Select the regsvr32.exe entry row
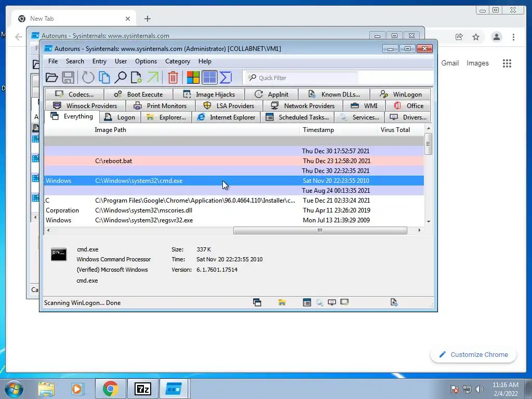 pyautogui.click(x=234, y=220)
